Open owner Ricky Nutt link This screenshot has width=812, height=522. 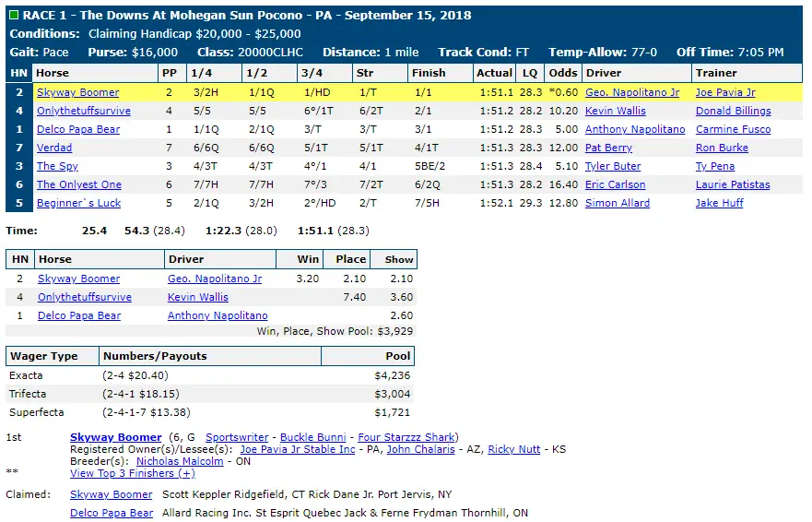(x=513, y=449)
